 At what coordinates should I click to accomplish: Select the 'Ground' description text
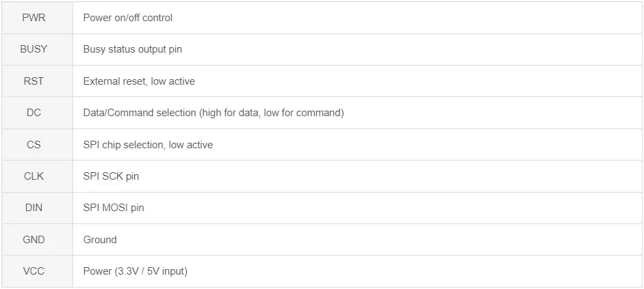pyautogui.click(x=100, y=240)
